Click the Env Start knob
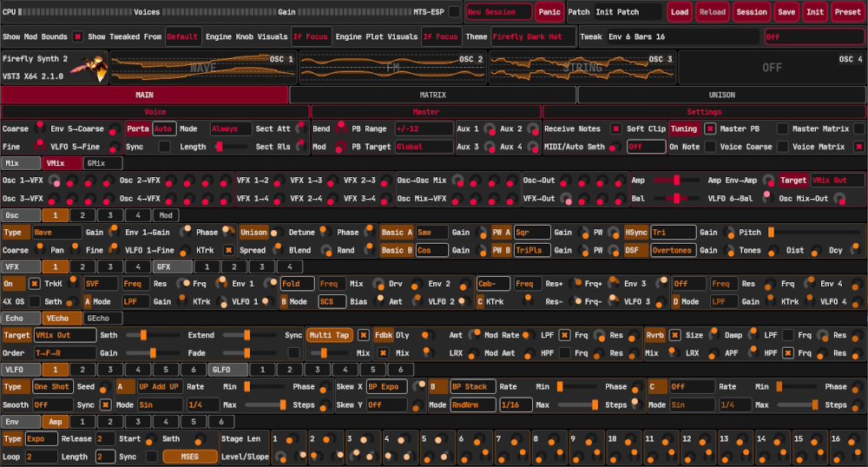The width and height of the screenshot is (868, 467). 150,439
